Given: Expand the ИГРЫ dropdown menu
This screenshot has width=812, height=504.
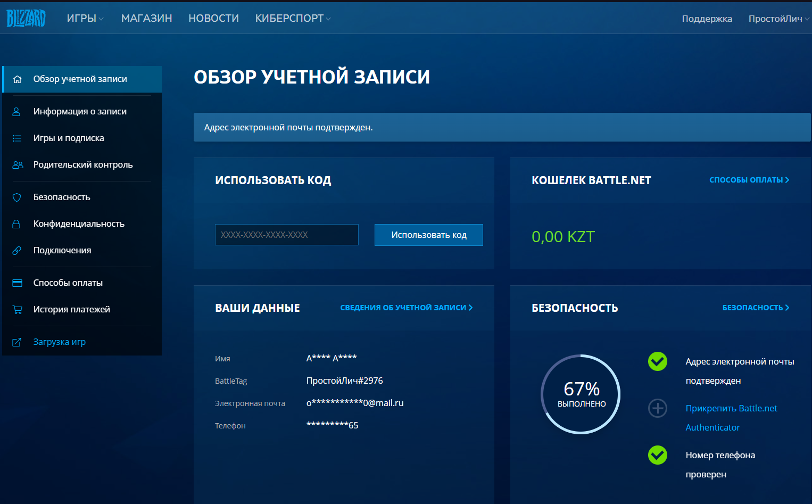Looking at the screenshot, I should pyautogui.click(x=85, y=19).
